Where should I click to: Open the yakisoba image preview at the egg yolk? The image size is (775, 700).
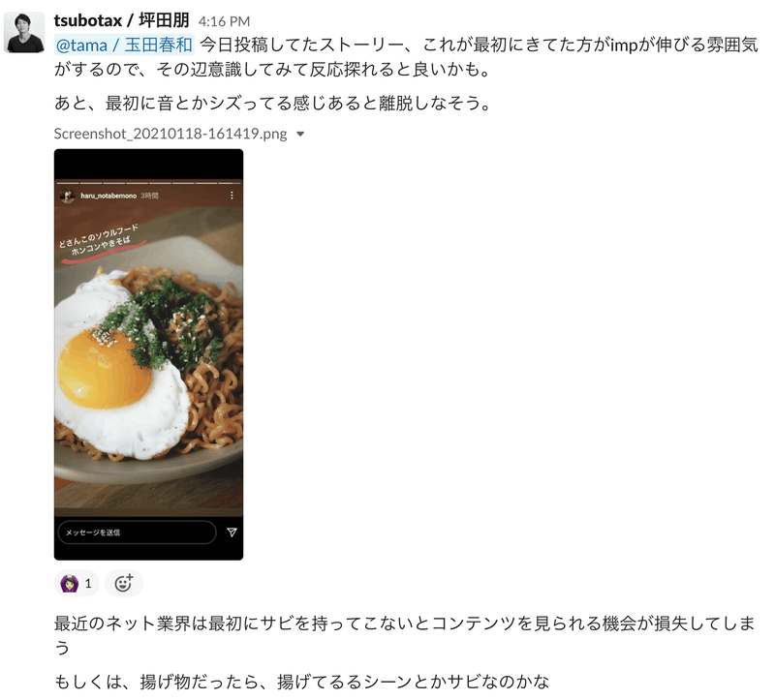tap(103, 368)
